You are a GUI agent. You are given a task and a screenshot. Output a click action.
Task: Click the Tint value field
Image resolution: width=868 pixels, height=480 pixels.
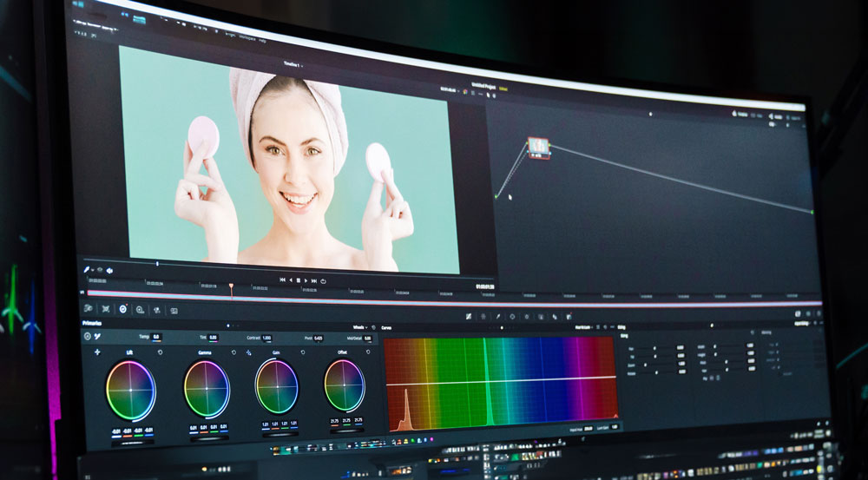[214, 337]
